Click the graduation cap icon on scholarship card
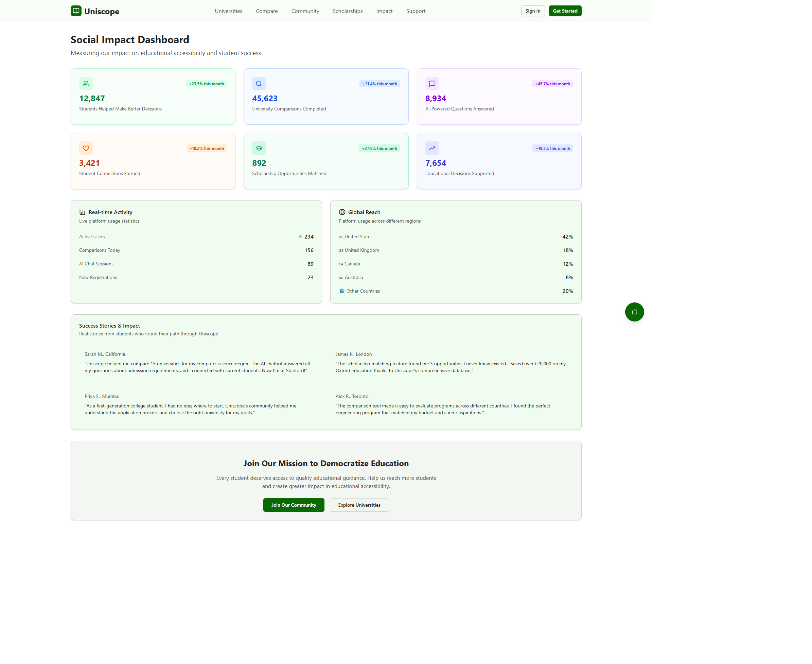The width and height of the screenshot is (812, 664). coord(259,148)
